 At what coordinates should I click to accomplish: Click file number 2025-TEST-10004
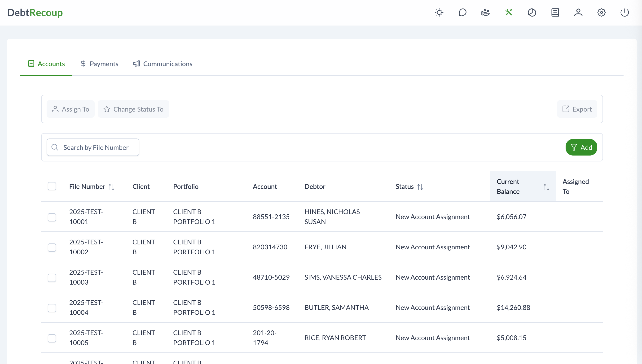[x=86, y=308]
